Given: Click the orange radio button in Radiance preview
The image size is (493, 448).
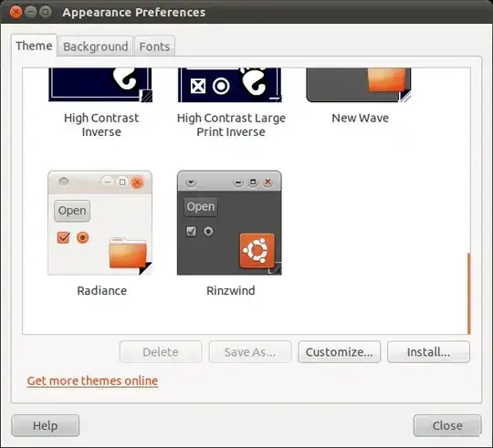Looking at the screenshot, I should click(x=83, y=238).
